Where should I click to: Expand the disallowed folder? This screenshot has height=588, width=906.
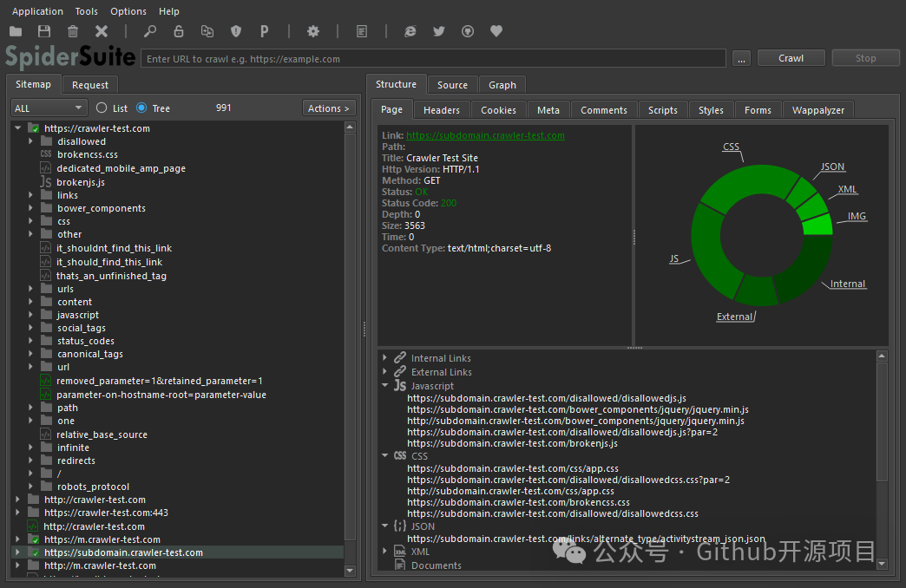point(30,141)
